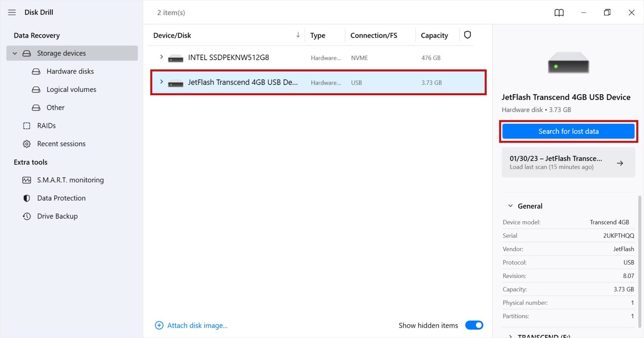Toggle Show hidden items switch
This screenshot has width=644, height=338.
(x=474, y=325)
